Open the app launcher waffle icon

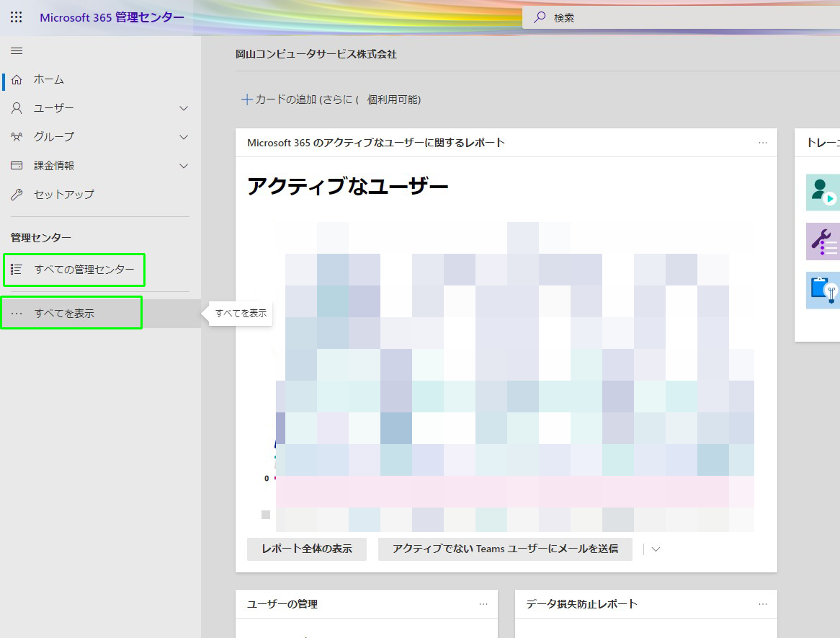[x=17, y=17]
